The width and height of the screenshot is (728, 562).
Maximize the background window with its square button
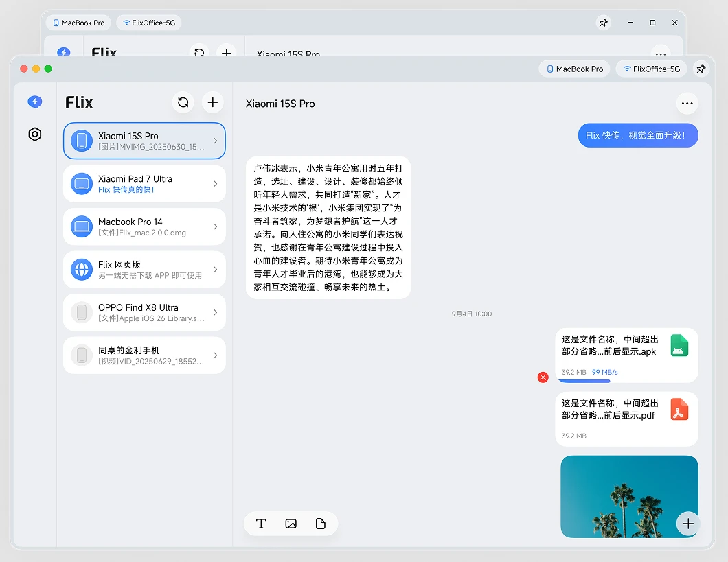[652, 23]
